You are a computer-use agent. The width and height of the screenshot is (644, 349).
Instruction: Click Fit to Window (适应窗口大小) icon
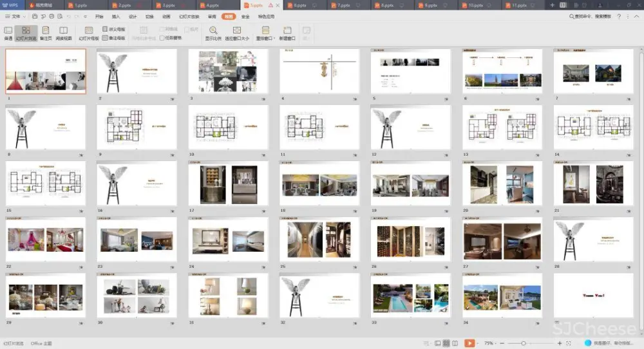[236, 31]
